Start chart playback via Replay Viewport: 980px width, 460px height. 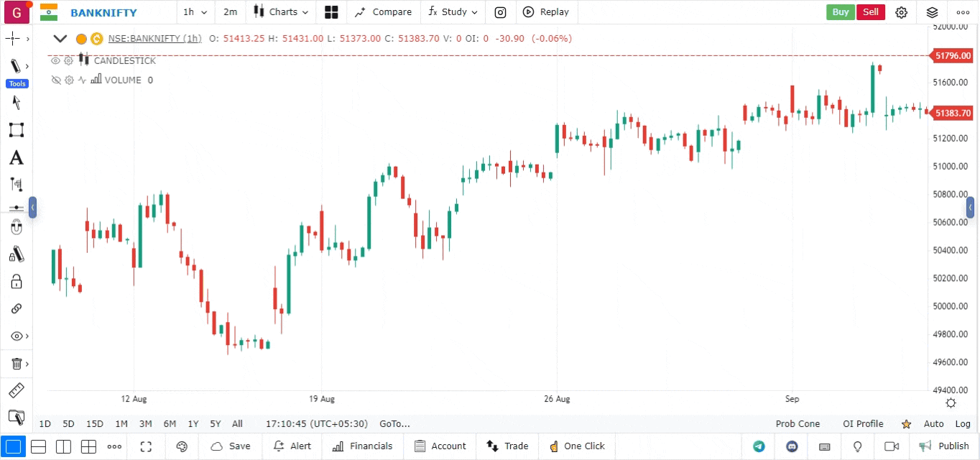pos(546,12)
